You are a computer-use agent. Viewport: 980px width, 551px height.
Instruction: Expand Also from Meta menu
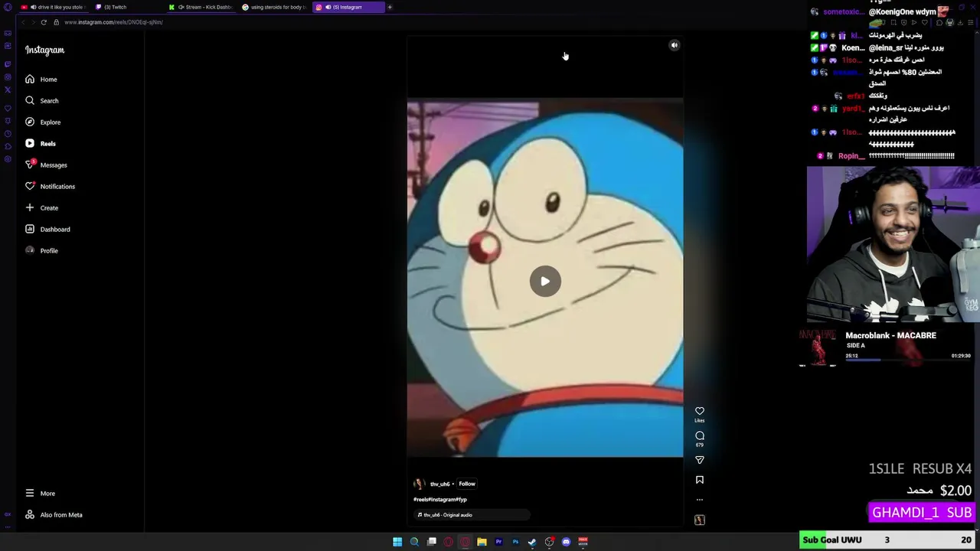tap(54, 515)
